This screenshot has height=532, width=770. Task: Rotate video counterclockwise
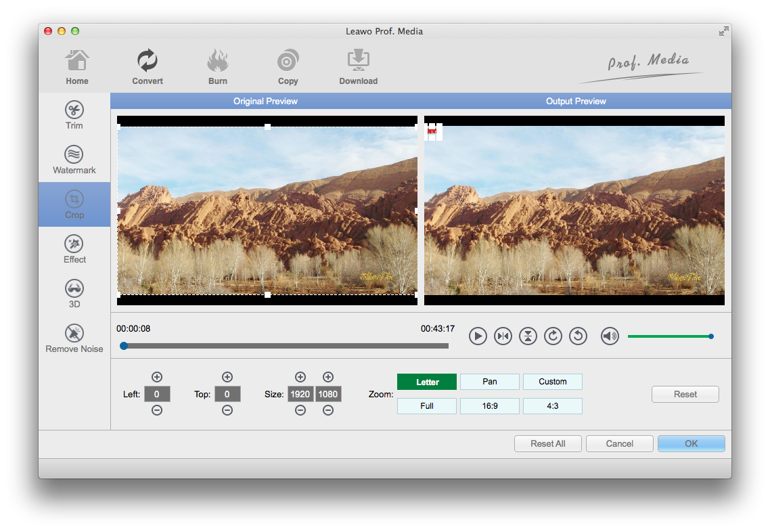coord(578,336)
